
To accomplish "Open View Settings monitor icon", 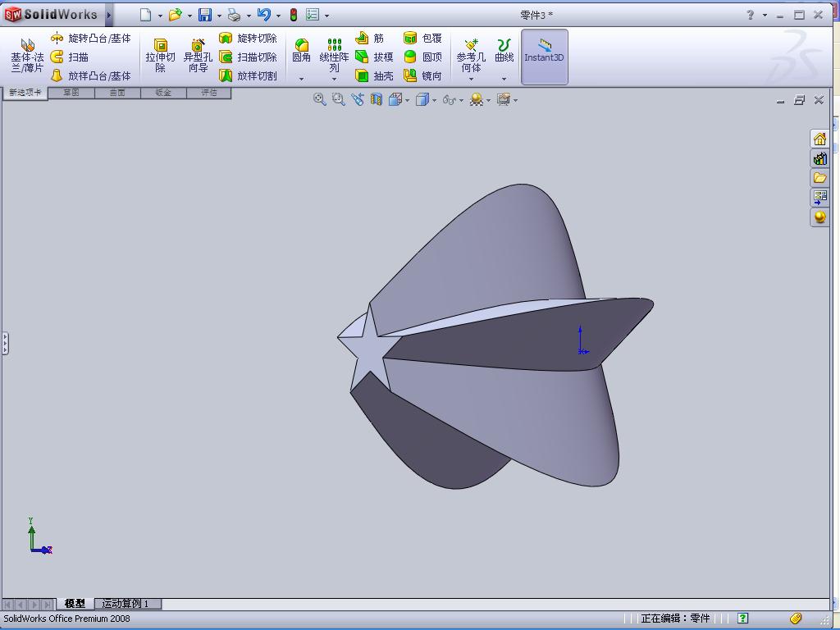I will pyautogui.click(x=504, y=99).
